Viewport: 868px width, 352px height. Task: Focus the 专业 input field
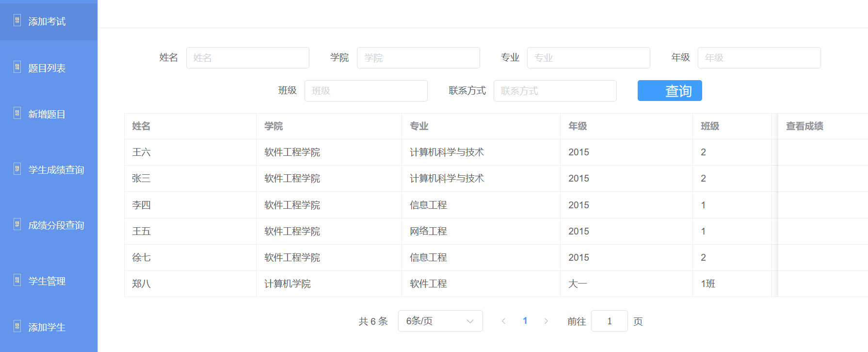589,58
